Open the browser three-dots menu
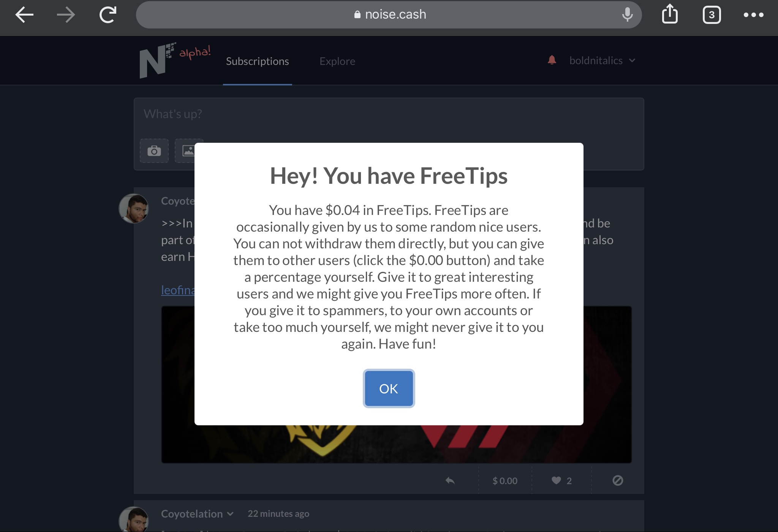This screenshot has height=532, width=778. (x=754, y=15)
